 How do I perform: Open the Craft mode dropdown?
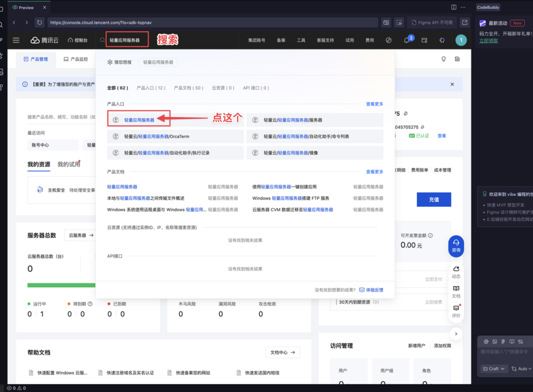tap(493, 369)
